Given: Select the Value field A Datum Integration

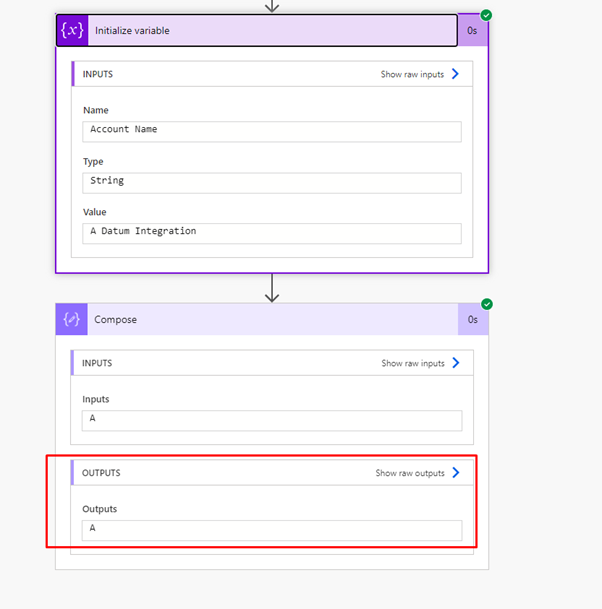Looking at the screenshot, I should pos(272,233).
